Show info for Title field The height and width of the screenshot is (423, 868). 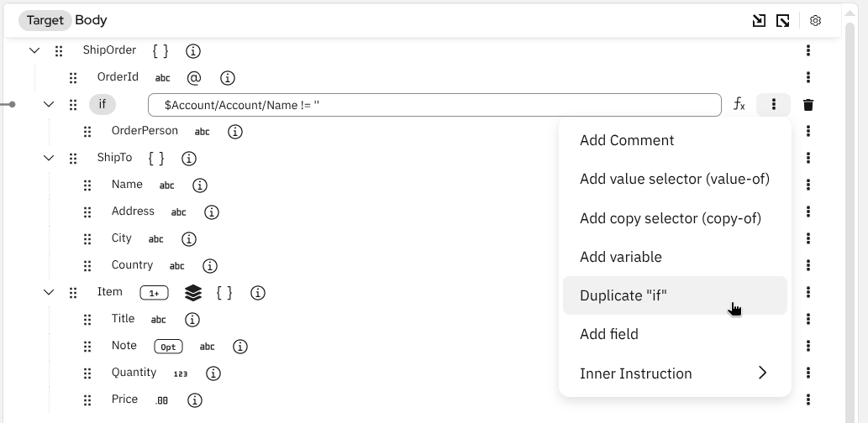click(x=192, y=320)
